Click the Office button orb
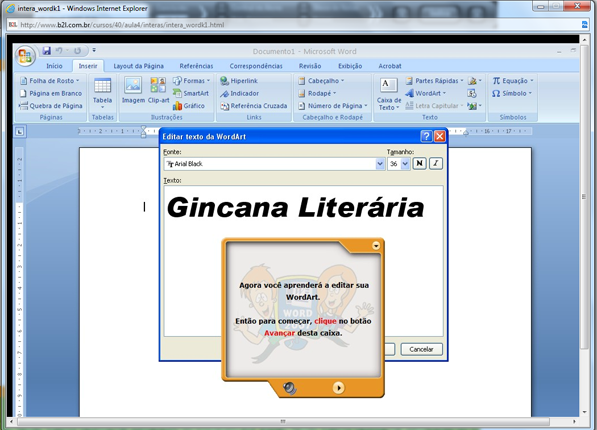Image resolution: width=597 pixels, height=430 pixels. point(25,56)
